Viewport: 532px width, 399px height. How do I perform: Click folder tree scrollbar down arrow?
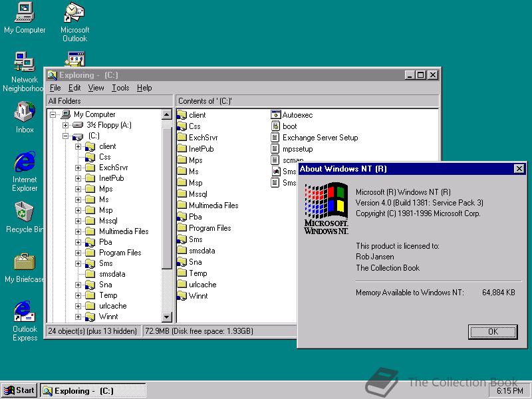click(x=167, y=317)
